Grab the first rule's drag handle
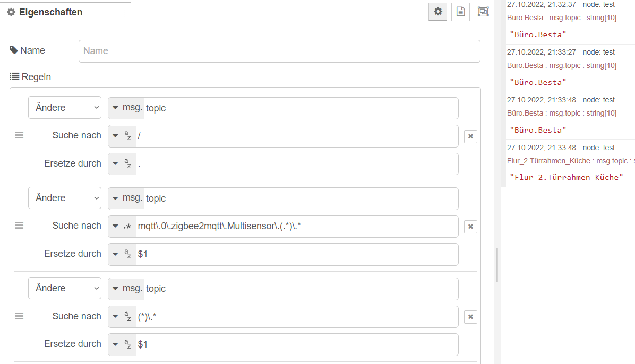 point(19,135)
